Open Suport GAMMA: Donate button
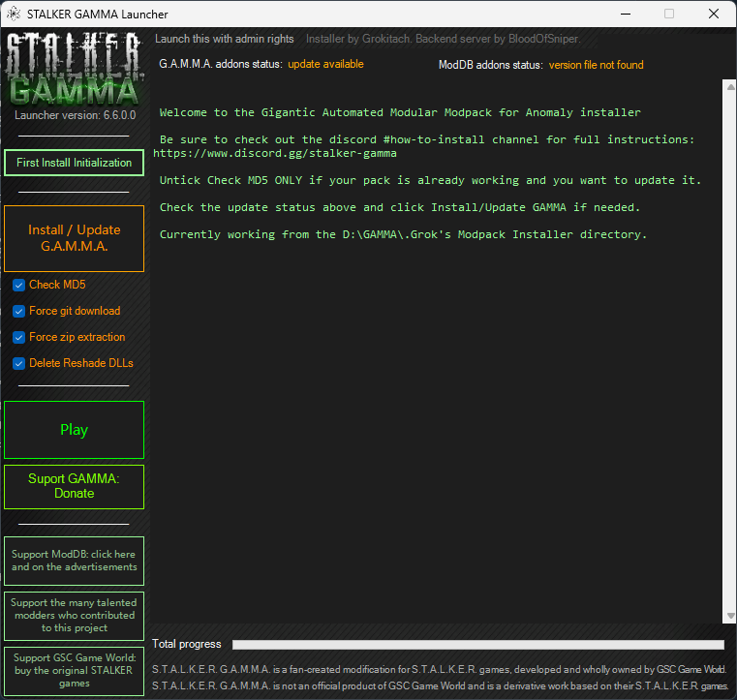Image resolution: width=737 pixels, height=700 pixels. [74, 487]
